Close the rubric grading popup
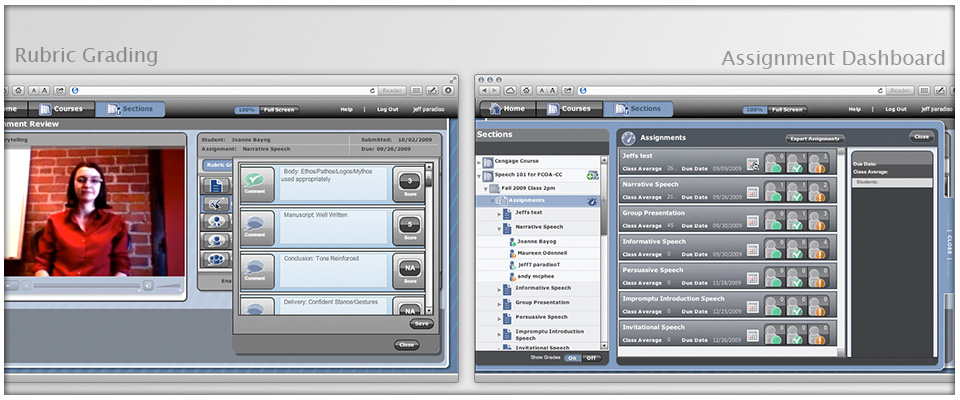 pyautogui.click(x=407, y=345)
